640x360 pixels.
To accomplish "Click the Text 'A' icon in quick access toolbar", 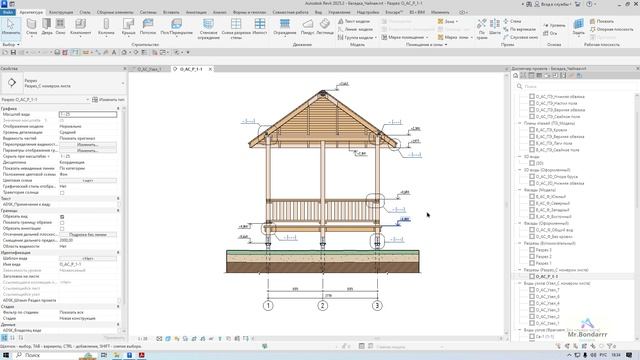I will click(x=114, y=53).
